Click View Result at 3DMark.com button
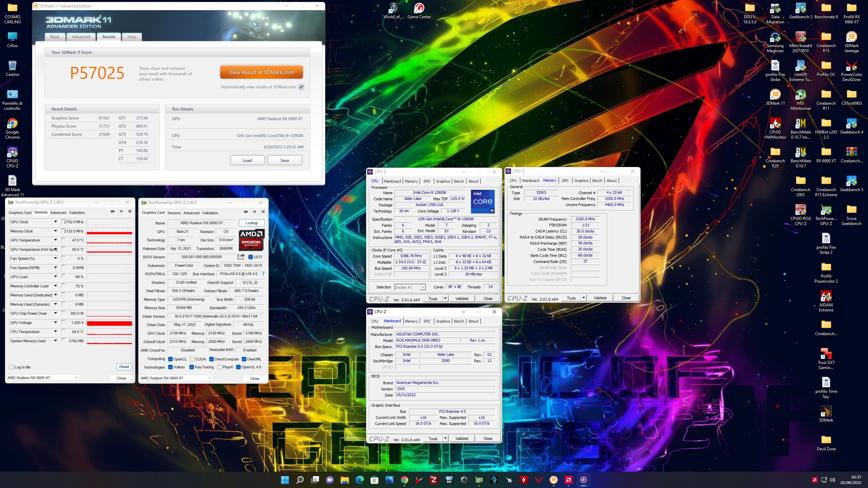The width and height of the screenshot is (868, 488). click(x=261, y=72)
